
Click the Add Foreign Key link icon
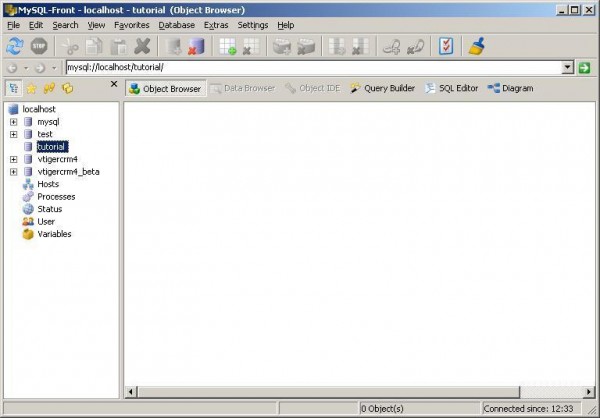tap(392, 47)
